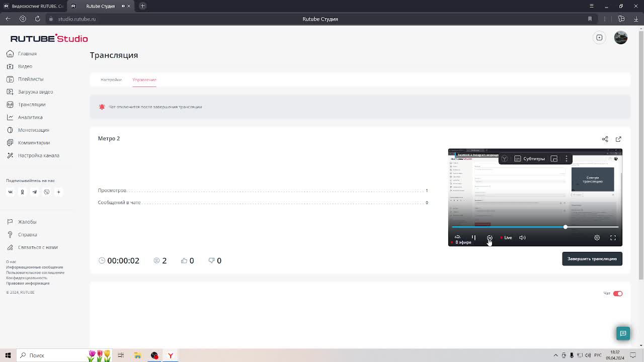
Task: Open the Windows Start menu
Action: (8, 355)
